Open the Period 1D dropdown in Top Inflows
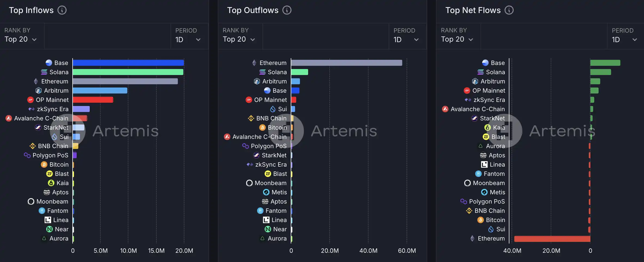Screen dimensions: 644x262 (x=188, y=40)
